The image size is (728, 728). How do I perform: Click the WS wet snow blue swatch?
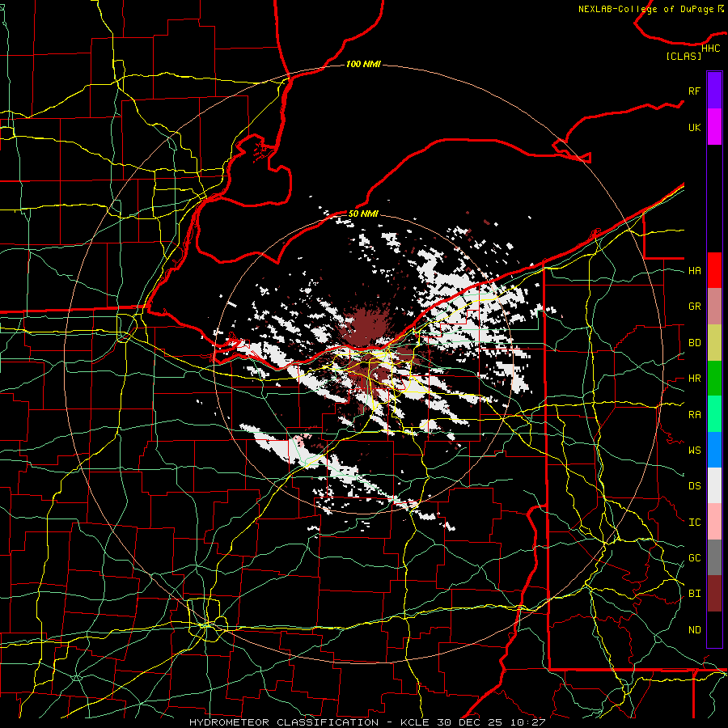[x=714, y=450]
